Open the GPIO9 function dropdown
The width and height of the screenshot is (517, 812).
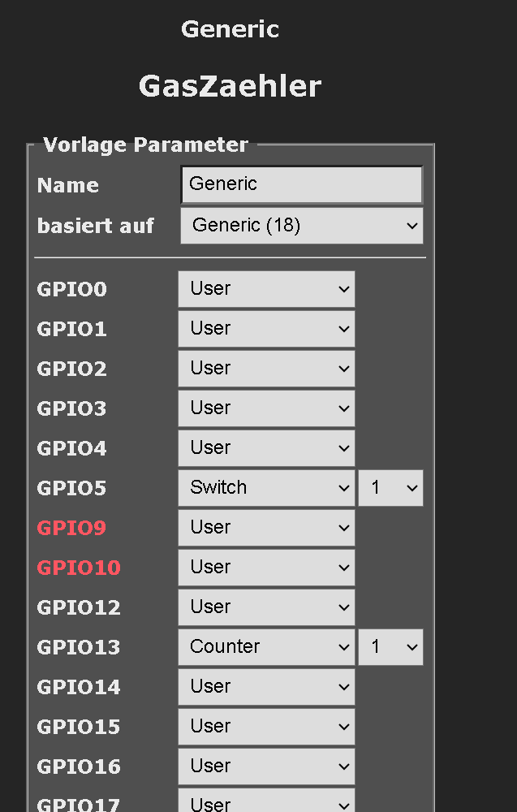pyautogui.click(x=266, y=528)
